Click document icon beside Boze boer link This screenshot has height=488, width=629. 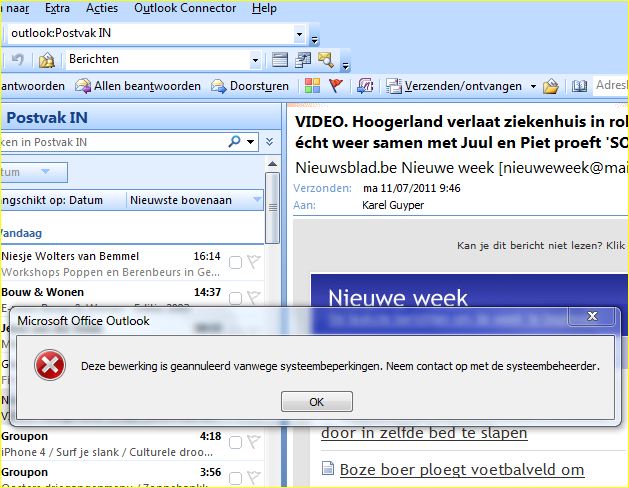pyautogui.click(x=328, y=468)
